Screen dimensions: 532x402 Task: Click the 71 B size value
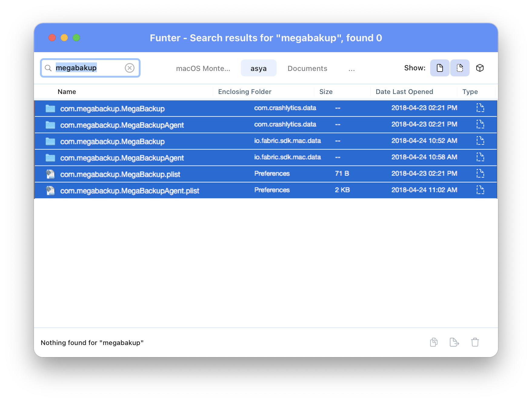342,173
